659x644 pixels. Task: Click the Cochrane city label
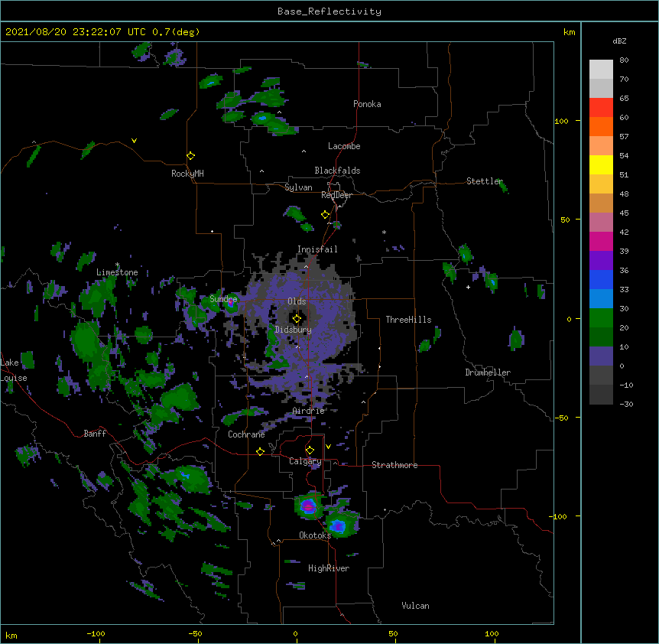[x=246, y=434]
